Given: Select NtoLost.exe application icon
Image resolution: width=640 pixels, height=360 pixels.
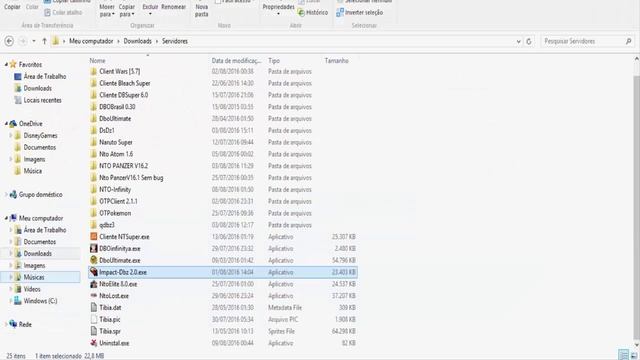Looking at the screenshot, I should (93, 296).
